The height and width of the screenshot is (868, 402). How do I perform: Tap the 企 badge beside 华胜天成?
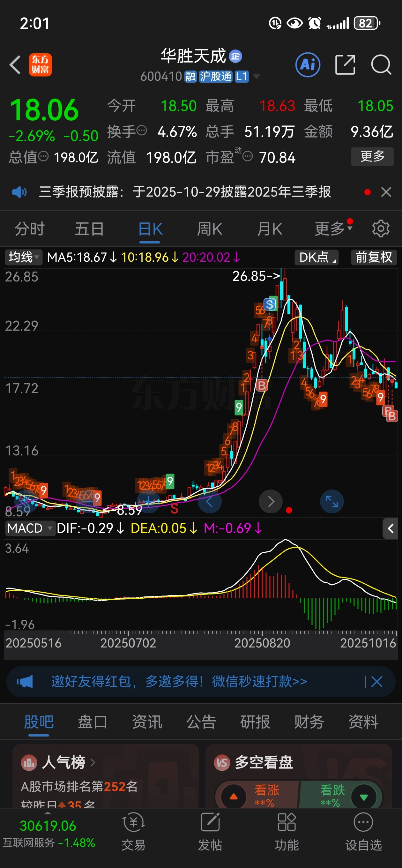(x=235, y=56)
